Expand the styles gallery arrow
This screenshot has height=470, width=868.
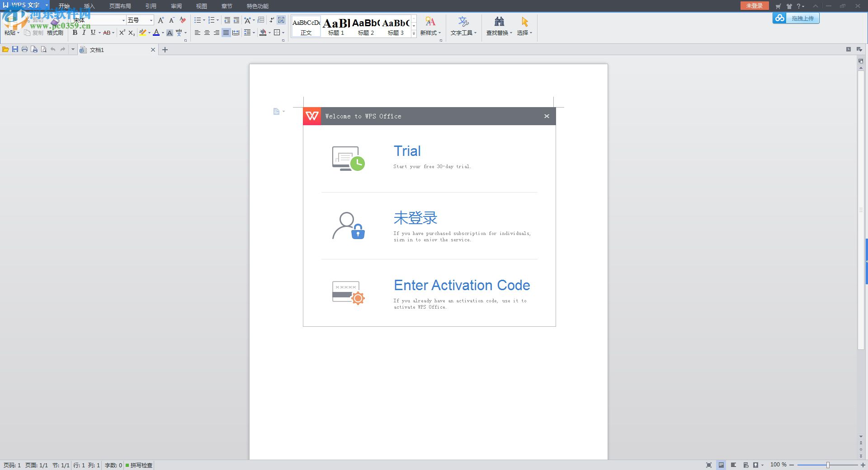(x=414, y=33)
